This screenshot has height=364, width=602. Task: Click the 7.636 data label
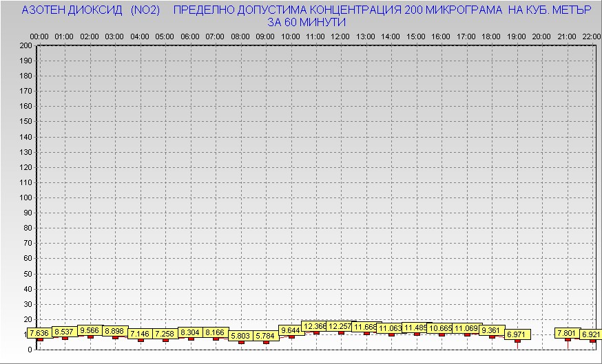point(39,333)
